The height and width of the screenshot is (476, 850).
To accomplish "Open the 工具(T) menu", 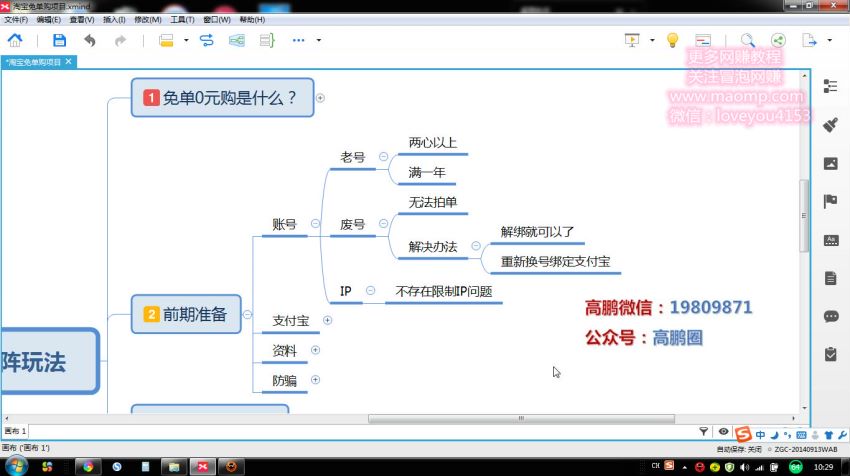I will click(182, 20).
